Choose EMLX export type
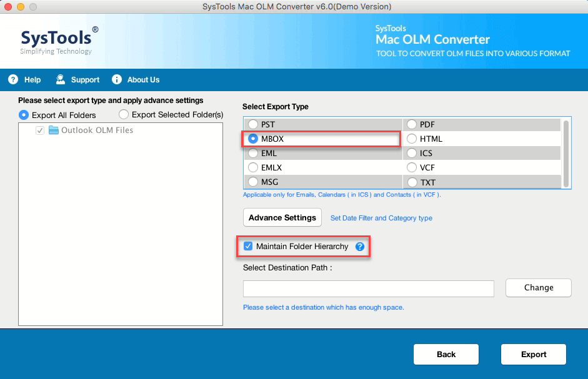 click(x=253, y=167)
